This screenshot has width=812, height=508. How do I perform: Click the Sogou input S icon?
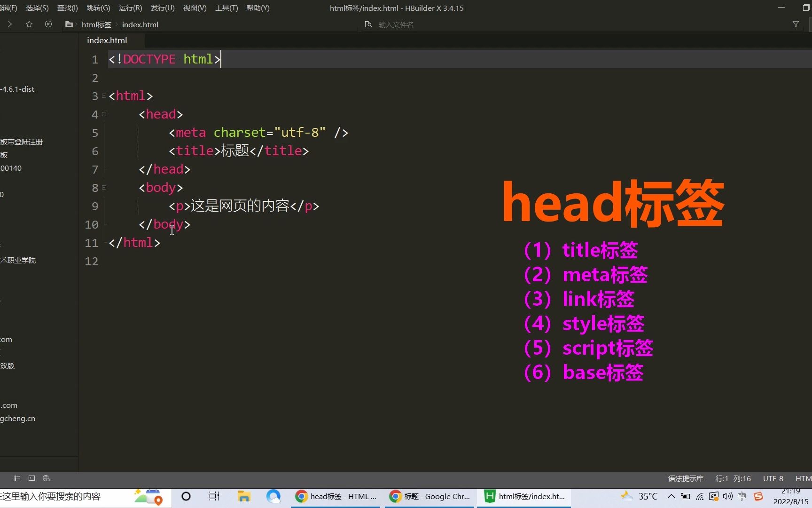pos(758,497)
